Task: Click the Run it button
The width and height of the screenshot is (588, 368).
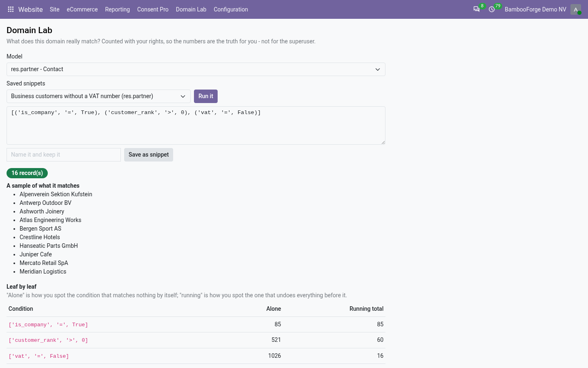Action: click(206, 96)
